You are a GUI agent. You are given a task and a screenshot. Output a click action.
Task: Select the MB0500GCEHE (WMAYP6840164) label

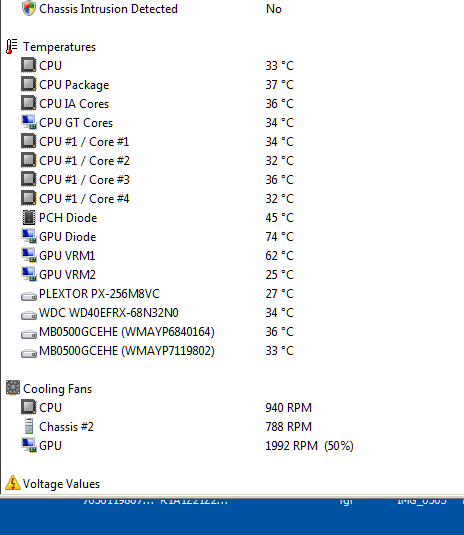[127, 332]
